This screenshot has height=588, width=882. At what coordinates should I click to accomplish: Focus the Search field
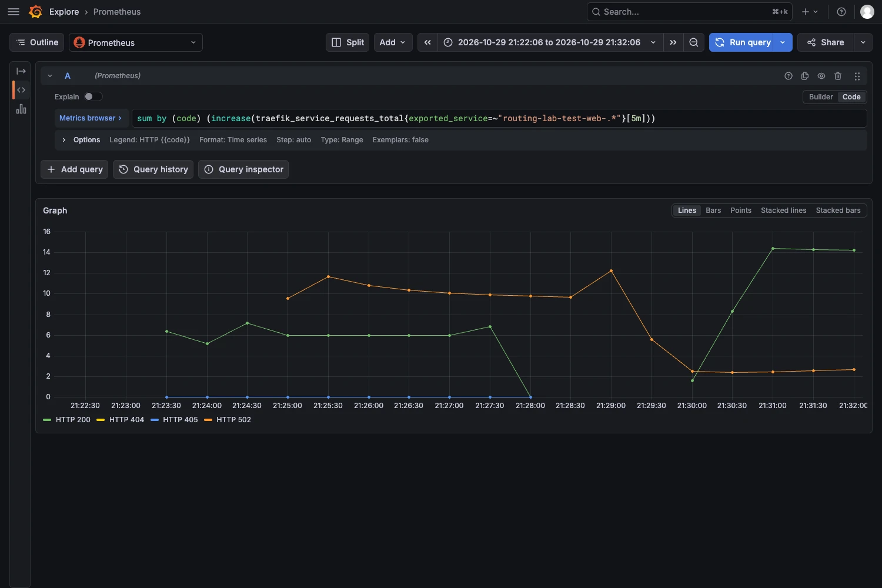[690, 12]
